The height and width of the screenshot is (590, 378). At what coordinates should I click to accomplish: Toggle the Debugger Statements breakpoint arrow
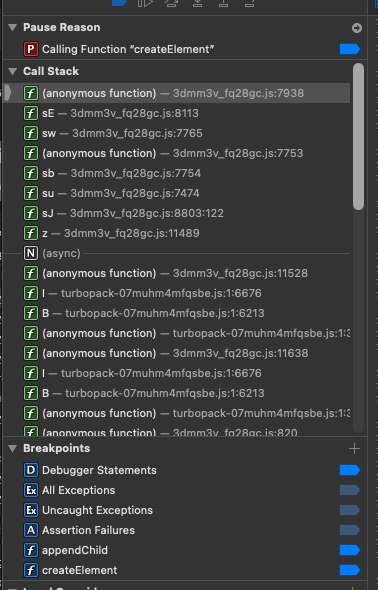tap(350, 470)
